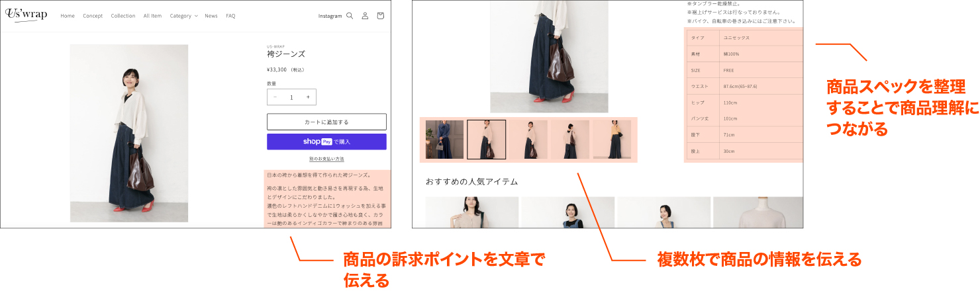Select All Item in navigation
This screenshot has height=295, width=980.
click(x=152, y=16)
